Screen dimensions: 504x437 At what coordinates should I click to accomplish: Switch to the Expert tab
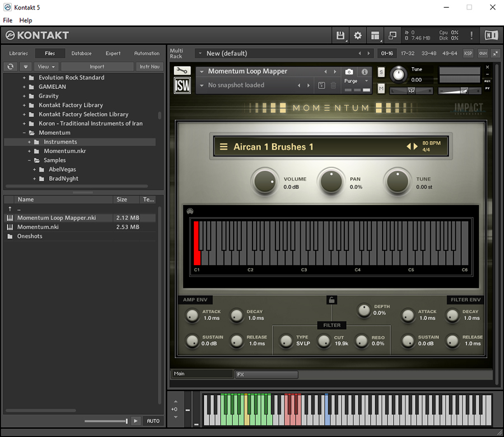pos(113,53)
